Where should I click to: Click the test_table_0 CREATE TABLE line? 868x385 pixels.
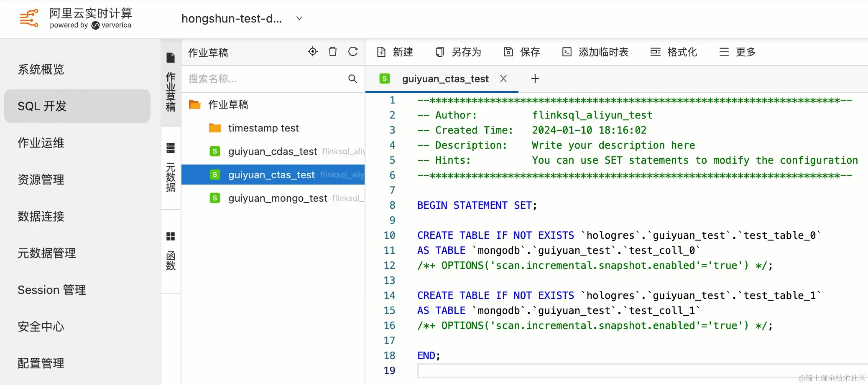619,236
